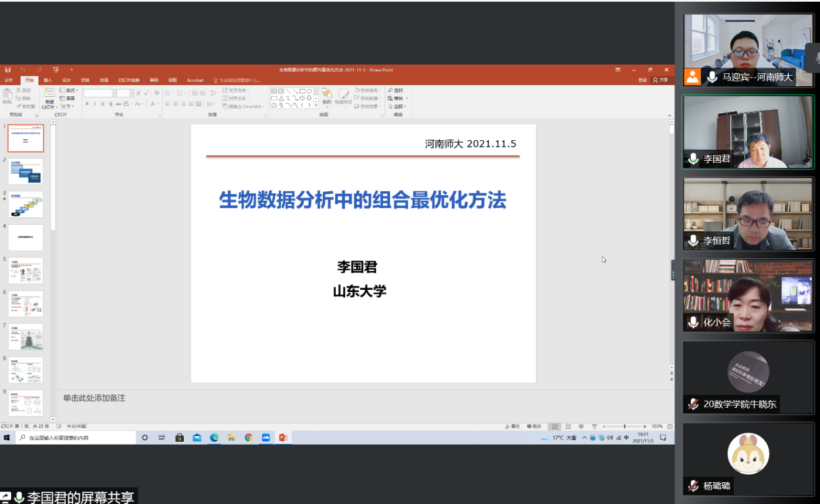This screenshot has width=820, height=504.
Task: Toggle bold formatting in font group
Action: point(87,104)
